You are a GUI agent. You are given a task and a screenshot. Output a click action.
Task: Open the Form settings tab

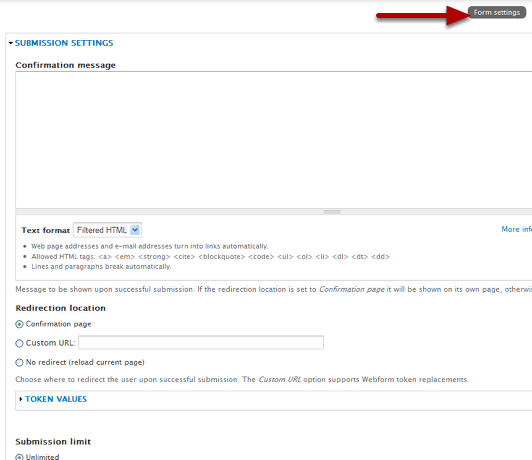497,13
